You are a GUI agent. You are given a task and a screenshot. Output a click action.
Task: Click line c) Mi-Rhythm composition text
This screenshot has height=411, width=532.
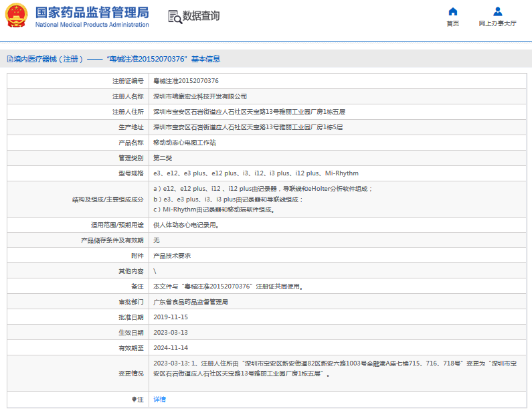click(x=213, y=210)
